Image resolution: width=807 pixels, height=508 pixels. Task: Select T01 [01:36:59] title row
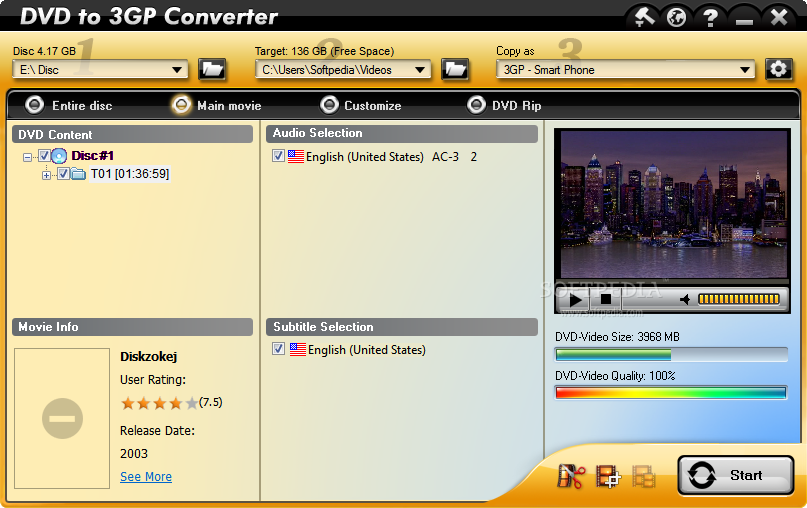click(130, 174)
